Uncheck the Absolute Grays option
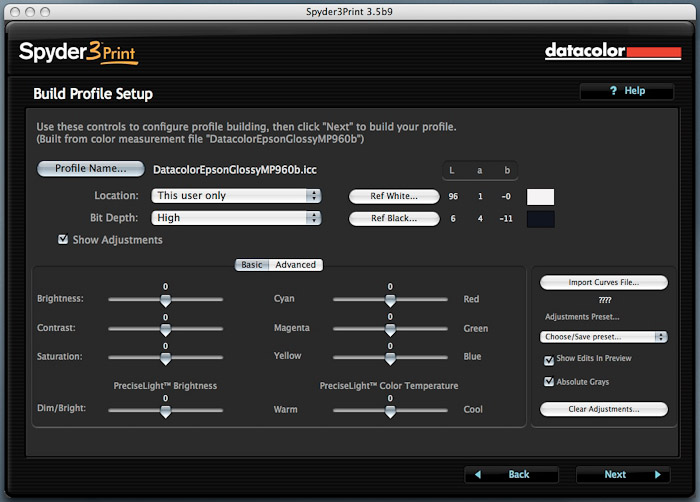 (x=548, y=382)
